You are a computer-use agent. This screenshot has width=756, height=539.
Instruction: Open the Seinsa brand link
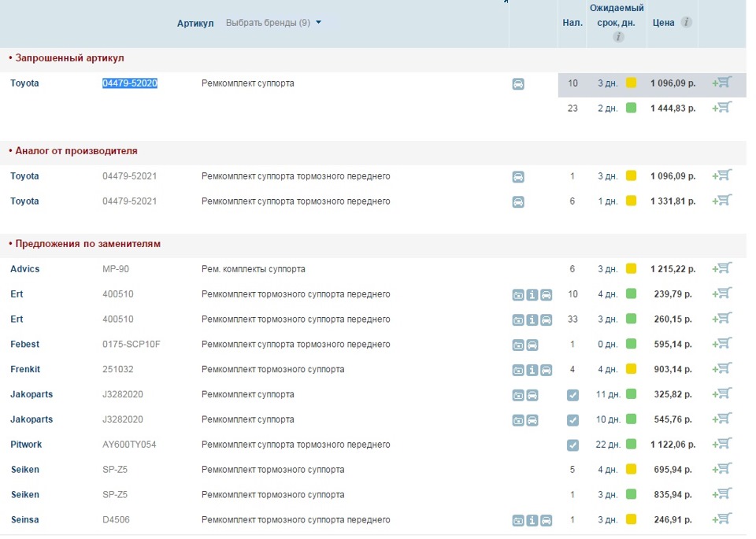[24, 520]
